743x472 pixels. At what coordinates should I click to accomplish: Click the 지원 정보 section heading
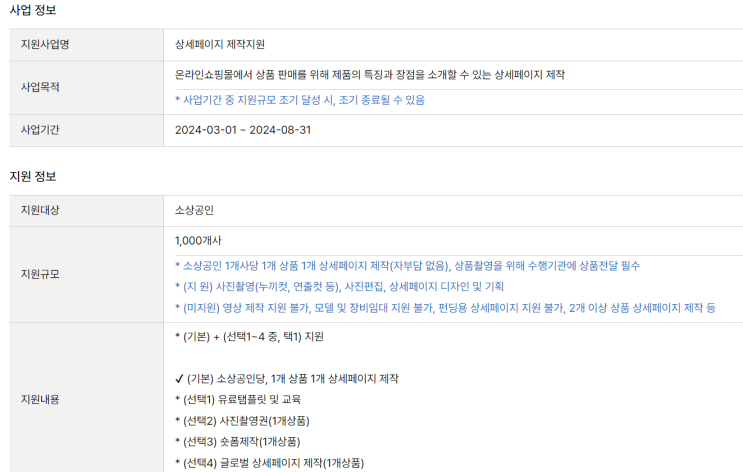click(32, 176)
